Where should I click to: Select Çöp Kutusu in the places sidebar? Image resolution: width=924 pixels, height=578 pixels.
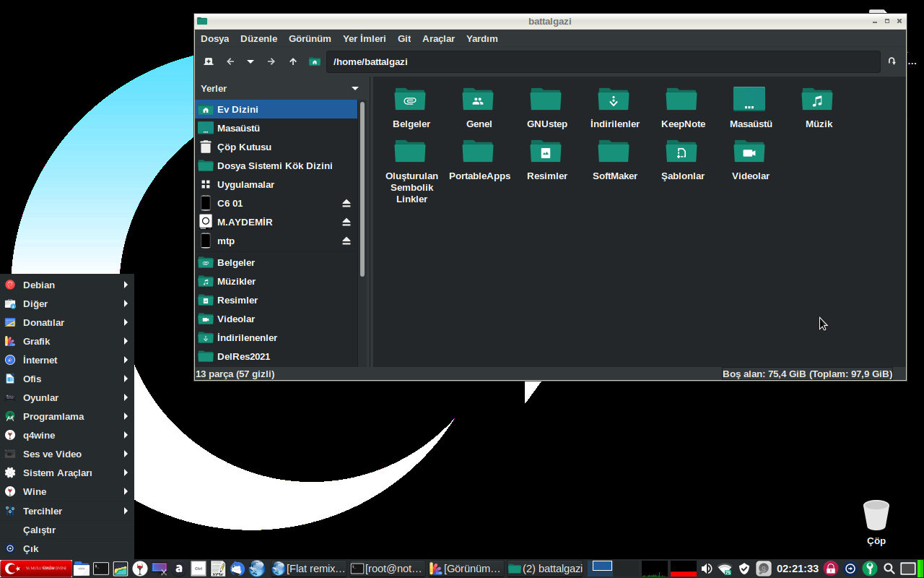click(276, 147)
